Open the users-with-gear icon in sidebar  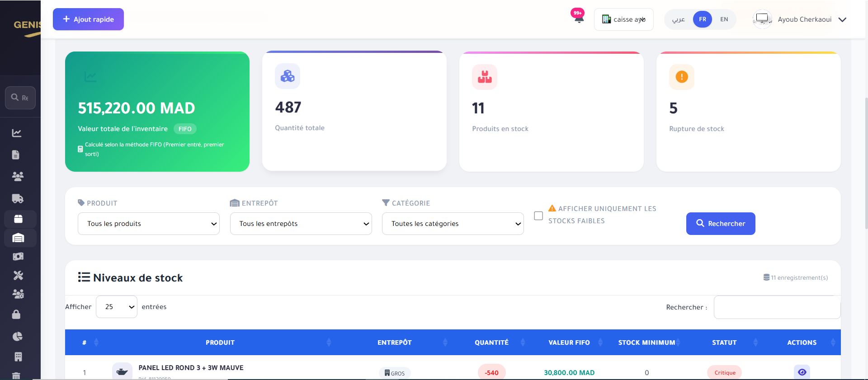pos(18,294)
